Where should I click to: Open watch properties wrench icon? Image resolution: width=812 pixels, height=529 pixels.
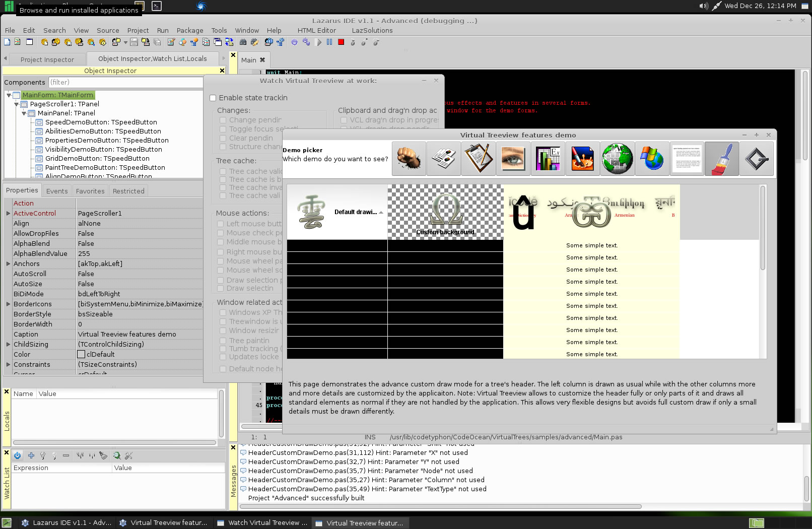pyautogui.click(x=128, y=455)
